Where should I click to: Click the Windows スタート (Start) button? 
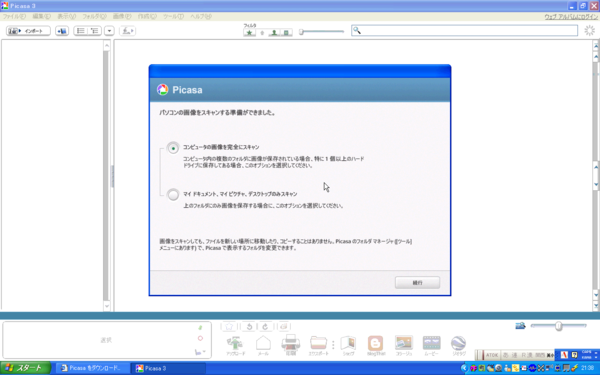tap(25, 368)
